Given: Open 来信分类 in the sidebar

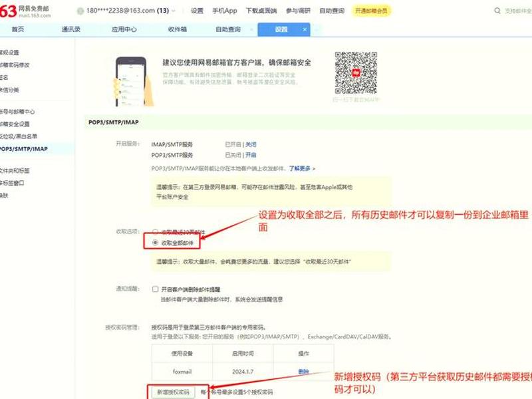Looking at the screenshot, I should (x=9, y=90).
